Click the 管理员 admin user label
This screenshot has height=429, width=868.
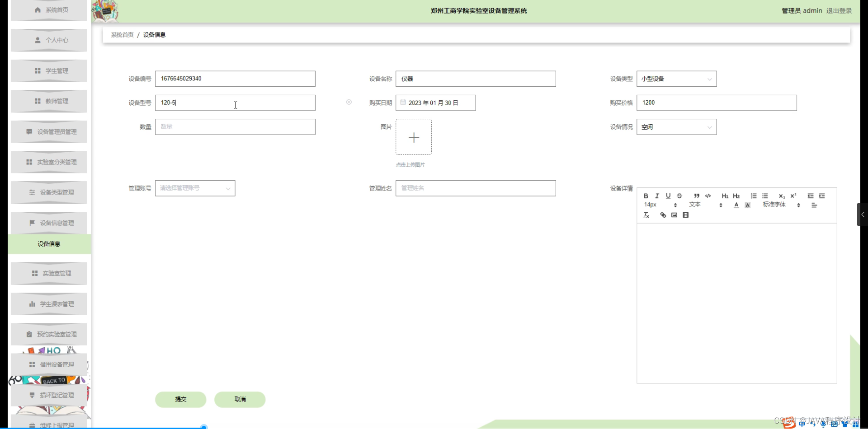point(802,11)
